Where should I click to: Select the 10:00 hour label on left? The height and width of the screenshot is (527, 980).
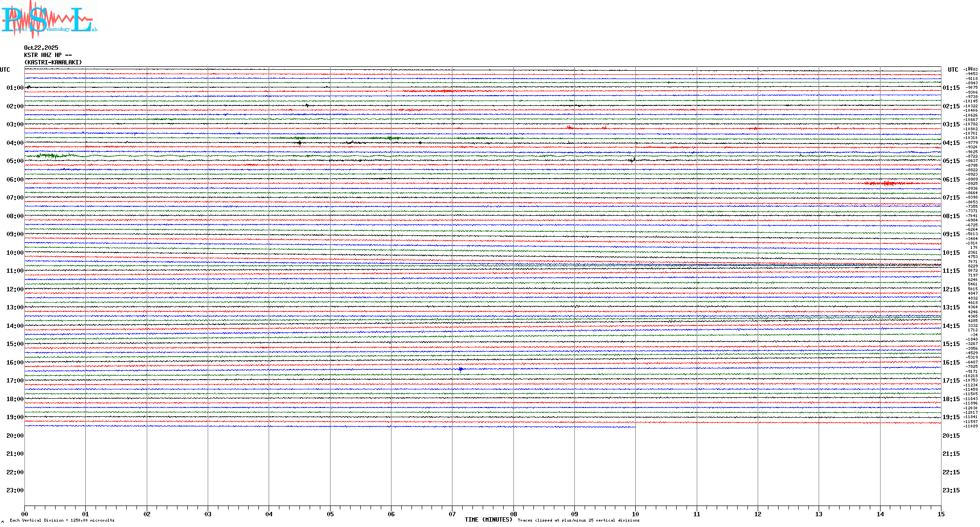click(15, 253)
